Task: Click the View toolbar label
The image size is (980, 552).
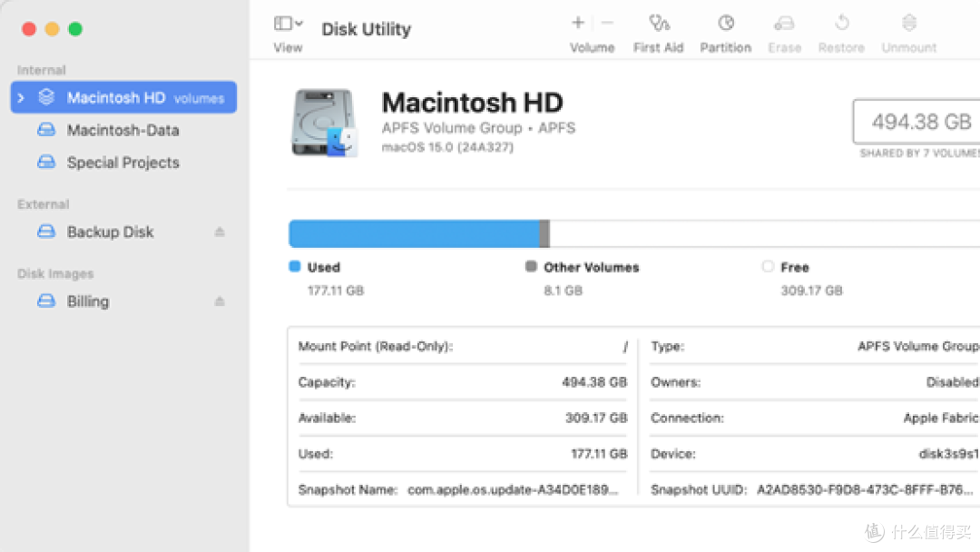Action: [288, 47]
